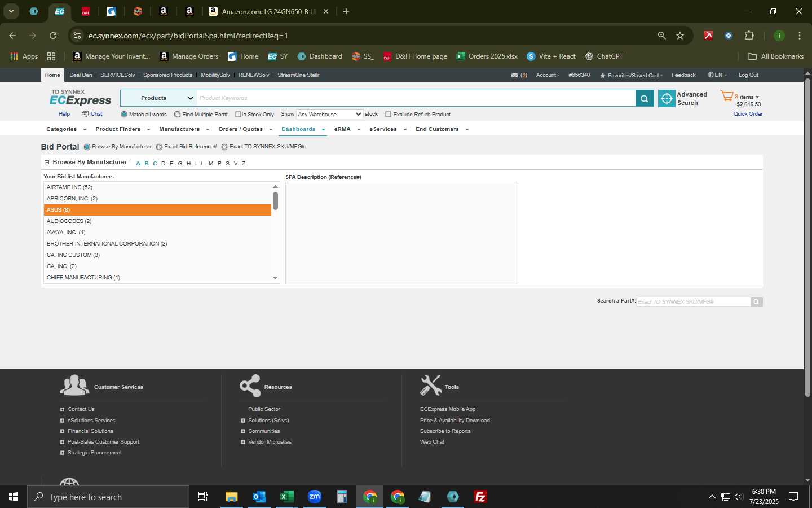Viewport: 812px width, 508px height.
Task: Select Match all words radio button
Action: click(124, 114)
